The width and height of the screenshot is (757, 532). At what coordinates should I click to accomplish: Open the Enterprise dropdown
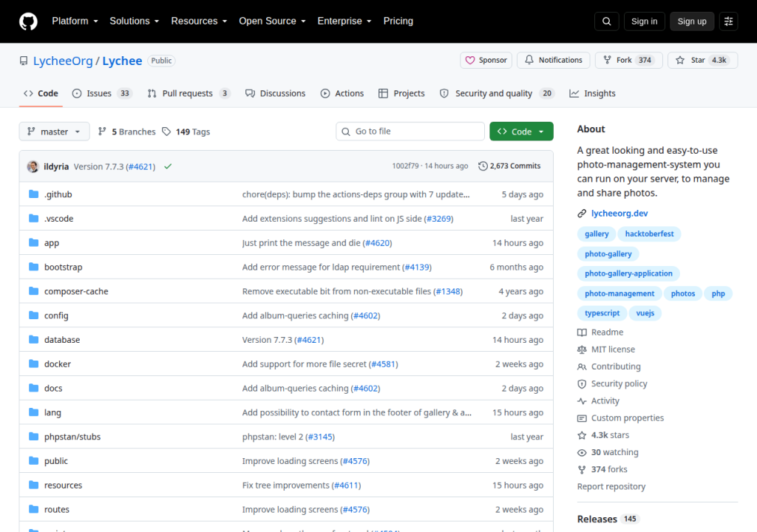pos(344,21)
